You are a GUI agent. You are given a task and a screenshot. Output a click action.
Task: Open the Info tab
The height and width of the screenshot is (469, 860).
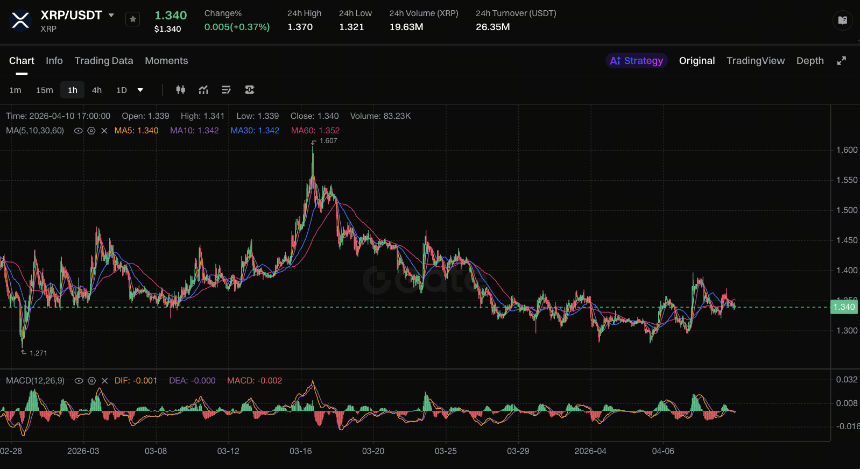(x=54, y=61)
